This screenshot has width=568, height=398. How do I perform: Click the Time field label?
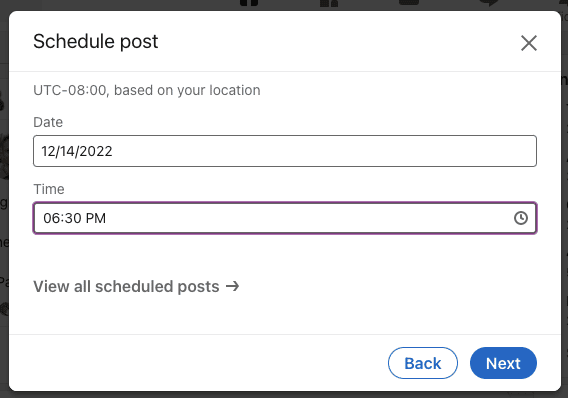click(49, 189)
